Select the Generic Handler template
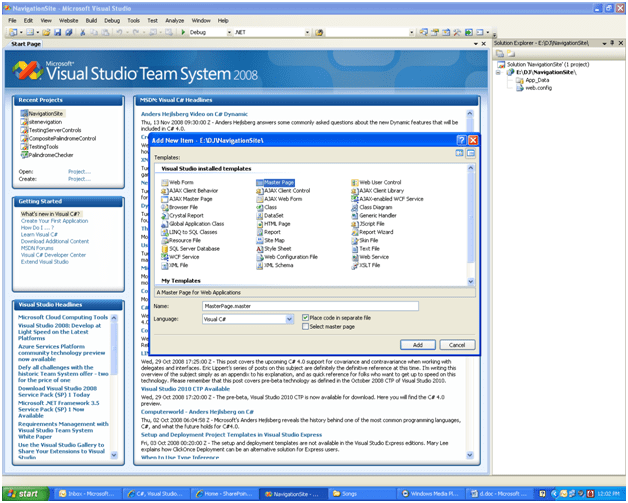The height and width of the screenshot is (503, 628). [x=378, y=215]
